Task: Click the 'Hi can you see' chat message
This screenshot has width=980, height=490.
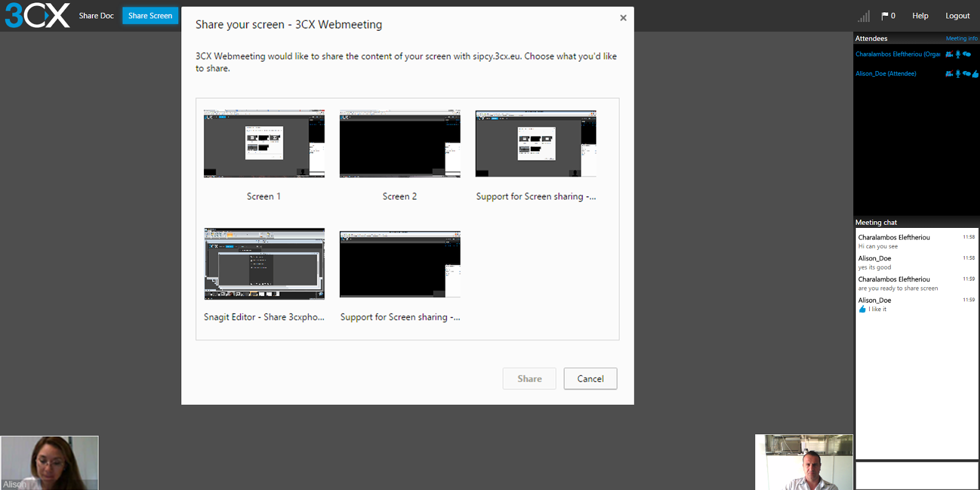Action: (x=878, y=247)
